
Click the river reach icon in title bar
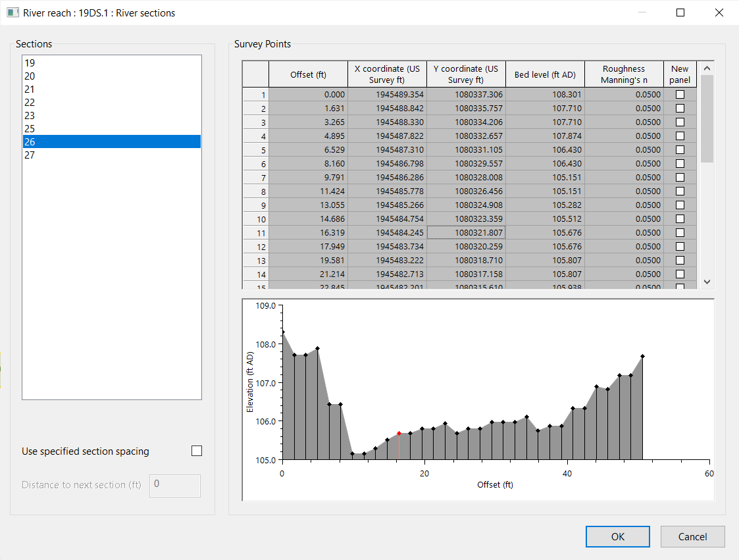[x=13, y=13]
